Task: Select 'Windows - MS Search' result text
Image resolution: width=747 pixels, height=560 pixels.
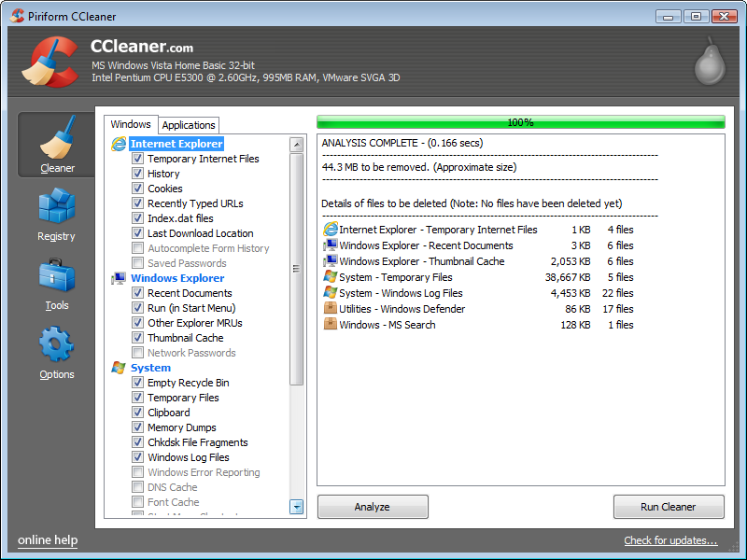Action: point(388,325)
